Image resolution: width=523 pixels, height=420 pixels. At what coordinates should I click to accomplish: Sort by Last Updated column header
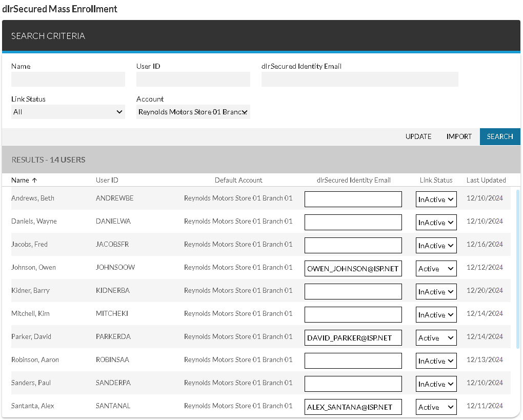486,180
